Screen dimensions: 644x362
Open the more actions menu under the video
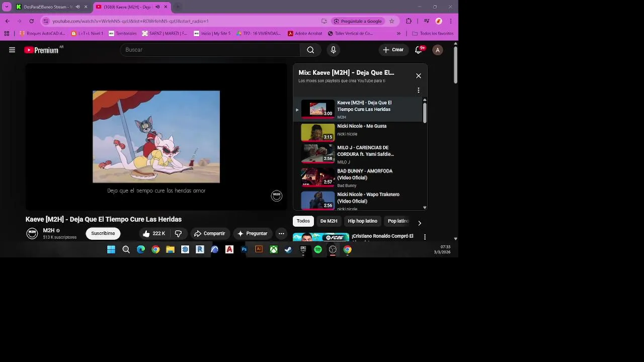[x=281, y=233]
